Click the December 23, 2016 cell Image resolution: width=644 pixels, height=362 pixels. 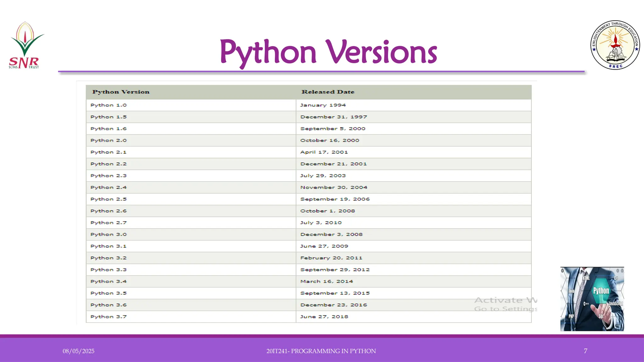tap(414, 305)
